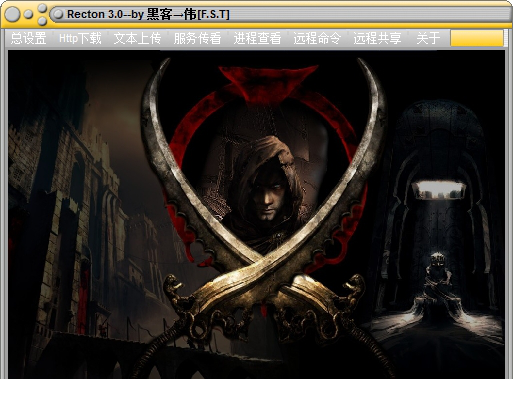
Task: Select the 文本上传 tab
Action: pyautogui.click(x=137, y=38)
